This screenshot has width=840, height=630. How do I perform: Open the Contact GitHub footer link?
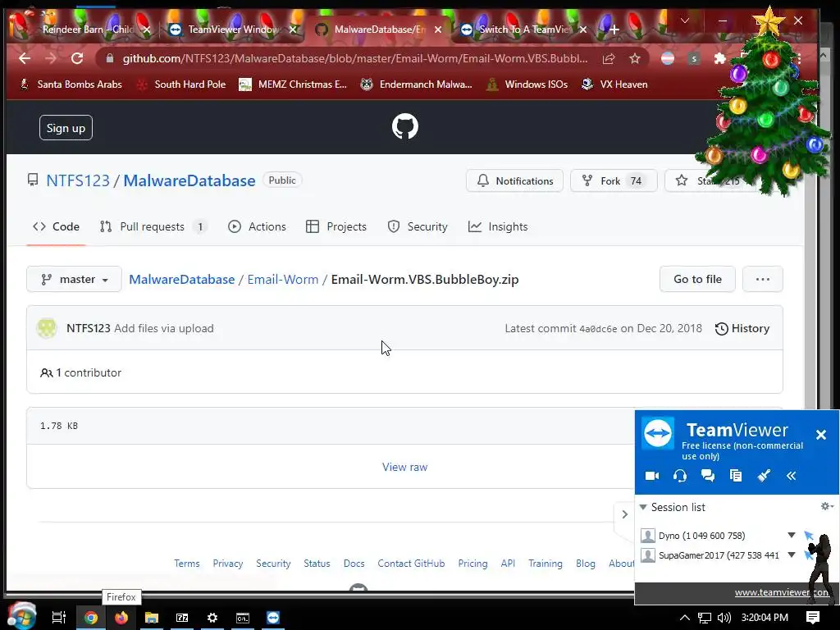(x=411, y=564)
